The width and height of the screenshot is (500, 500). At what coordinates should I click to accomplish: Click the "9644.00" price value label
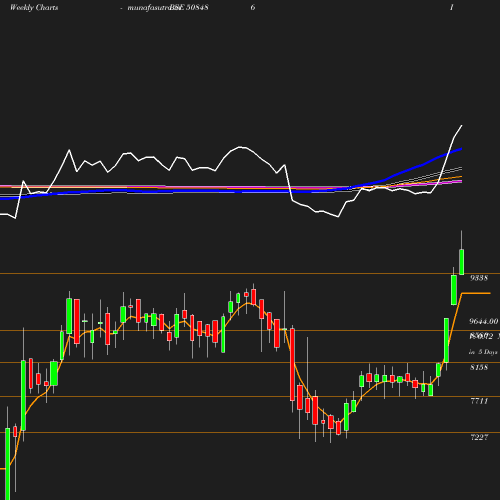click(x=484, y=321)
